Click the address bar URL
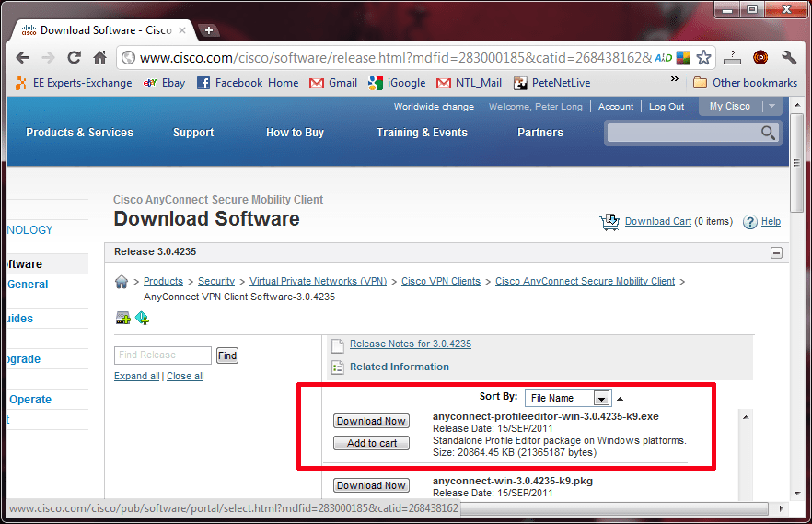Viewport: 812px width, 524px height. point(396,58)
